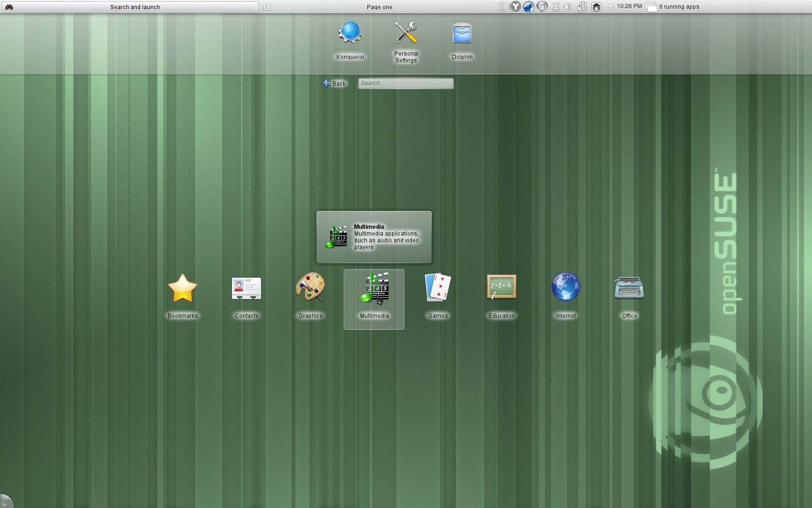Open the Office category
Screen dimensions: 812x508
click(629, 296)
